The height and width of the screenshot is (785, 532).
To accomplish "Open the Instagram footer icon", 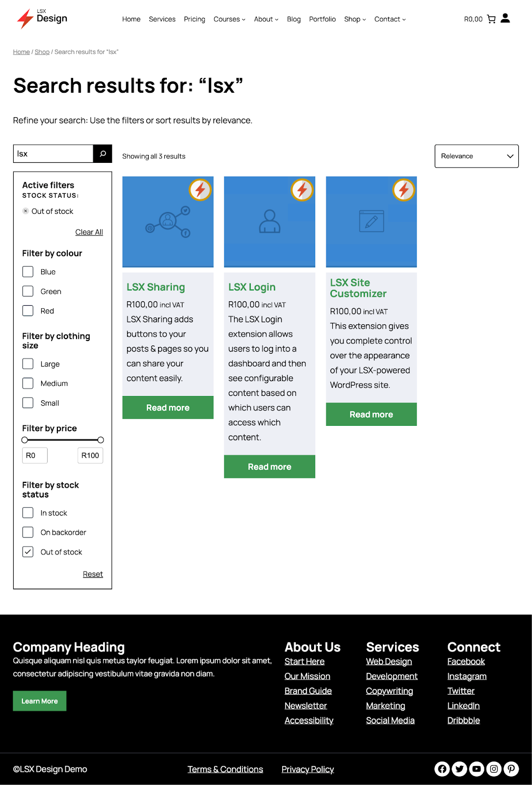I will 494,769.
